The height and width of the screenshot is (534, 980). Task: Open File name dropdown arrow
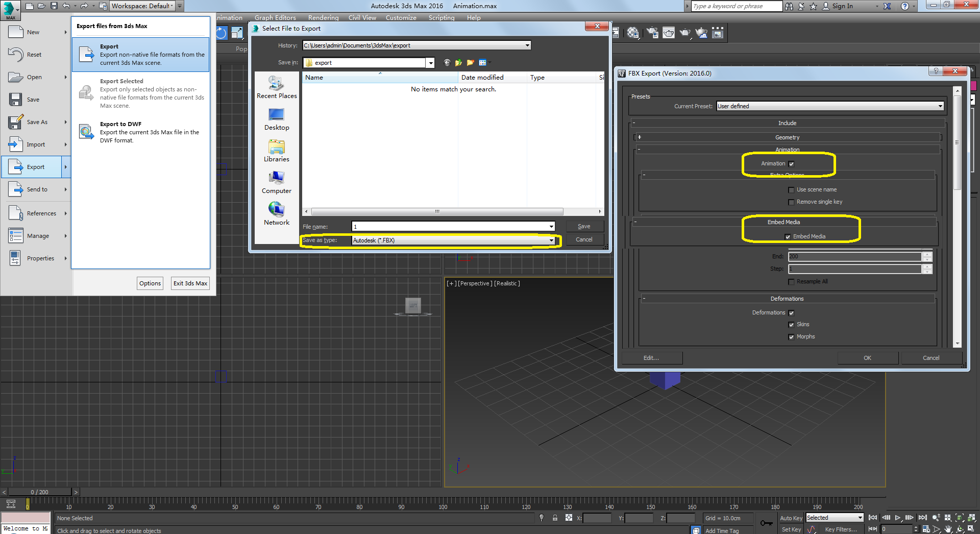click(551, 227)
